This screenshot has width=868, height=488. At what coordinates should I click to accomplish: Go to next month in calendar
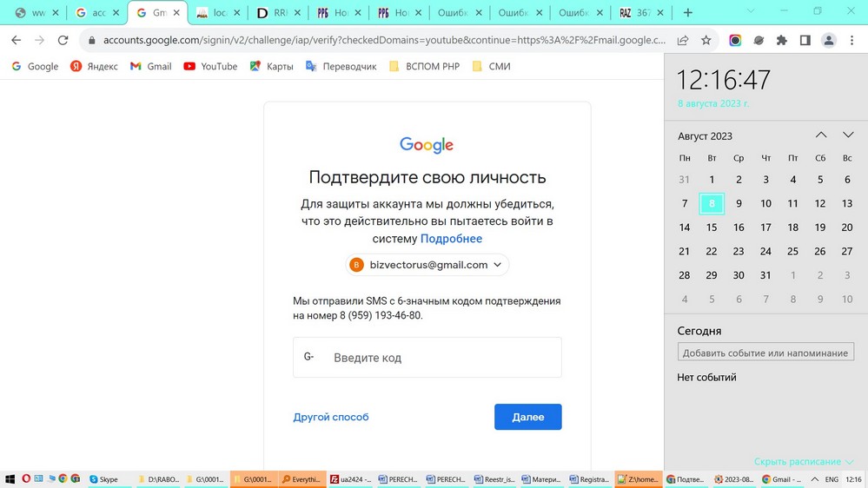coord(848,135)
